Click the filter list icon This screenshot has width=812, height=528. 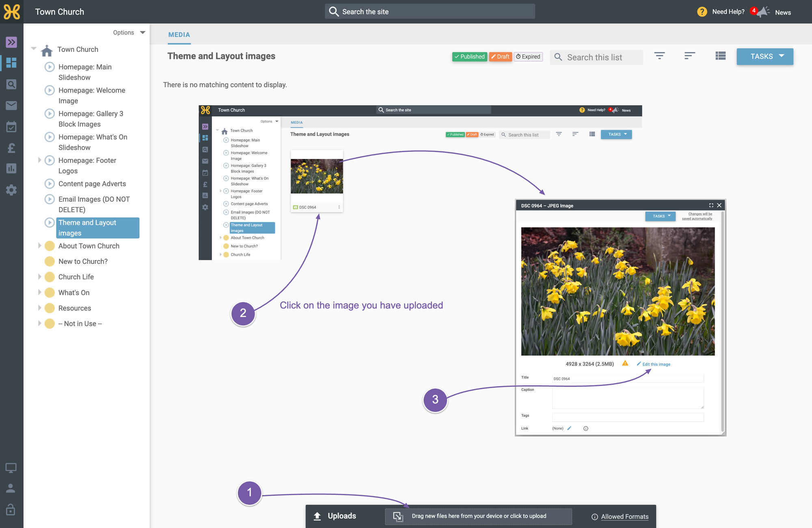click(659, 56)
